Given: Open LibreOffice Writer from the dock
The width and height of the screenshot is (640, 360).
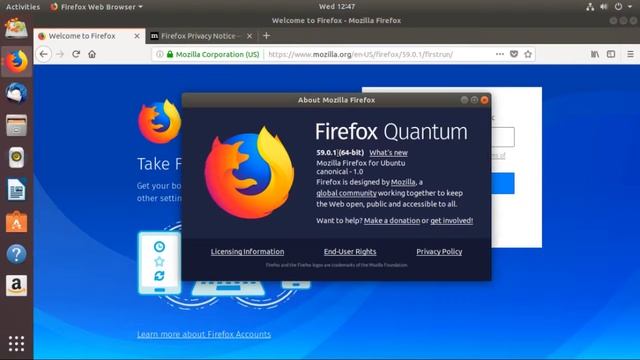Looking at the screenshot, I should click(16, 189).
